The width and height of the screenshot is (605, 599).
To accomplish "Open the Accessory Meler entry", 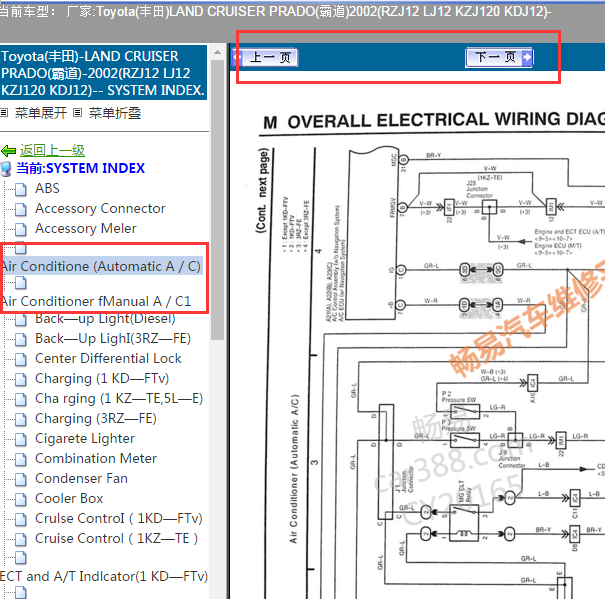I will pyautogui.click(x=86, y=228).
